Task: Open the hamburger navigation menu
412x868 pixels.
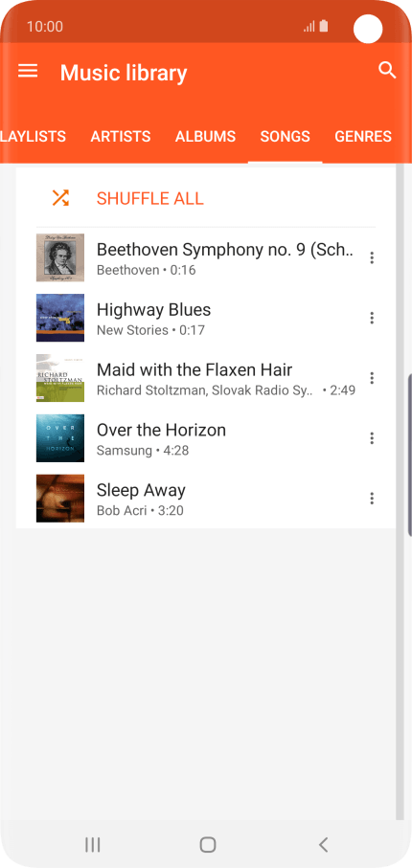Action: pos(28,71)
